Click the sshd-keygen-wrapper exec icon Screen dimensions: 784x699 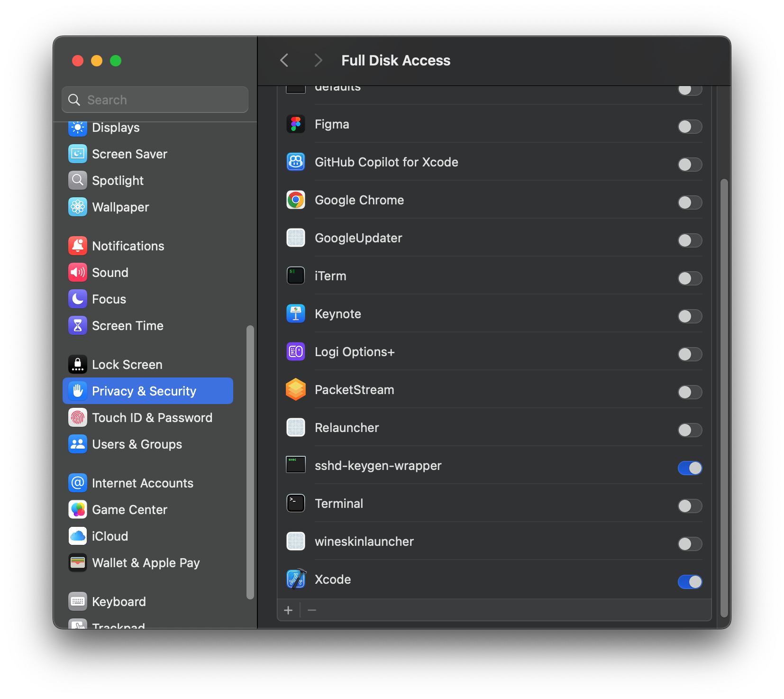pos(296,465)
